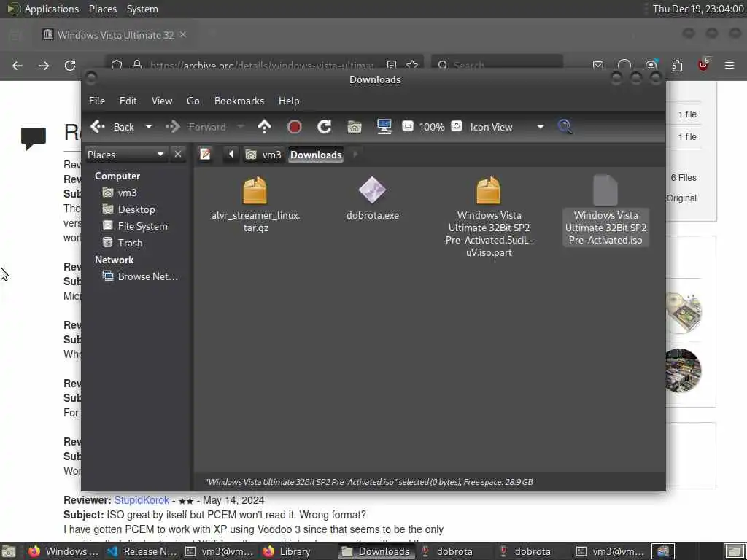
Task: Toggle text-based location entry icon
Action: [x=205, y=155]
